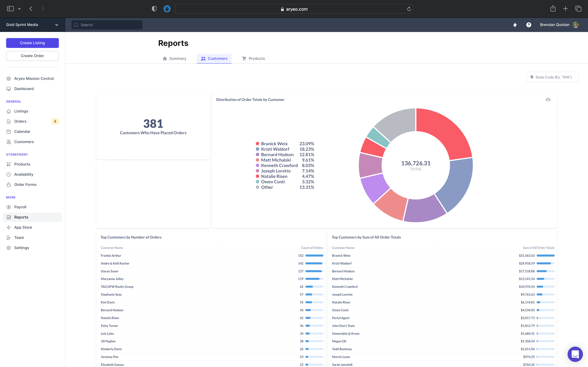
Task: Click the Create Listing button
Action: pyautogui.click(x=32, y=43)
